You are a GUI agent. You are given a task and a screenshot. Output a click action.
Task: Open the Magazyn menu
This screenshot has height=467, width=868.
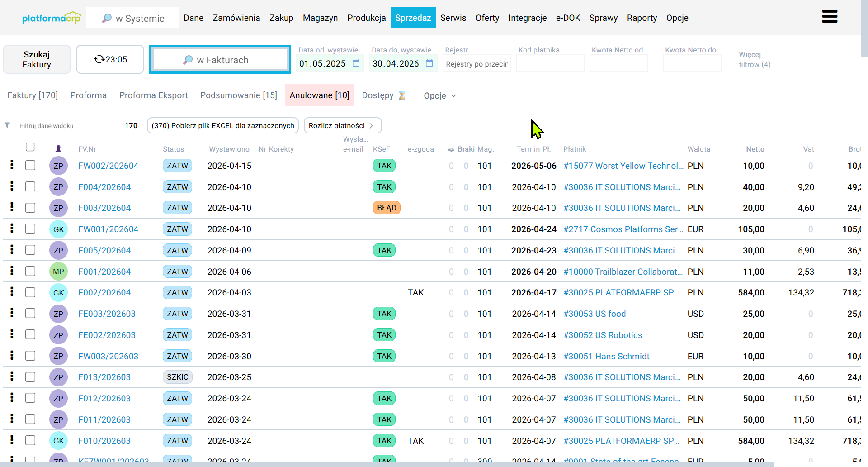[320, 18]
